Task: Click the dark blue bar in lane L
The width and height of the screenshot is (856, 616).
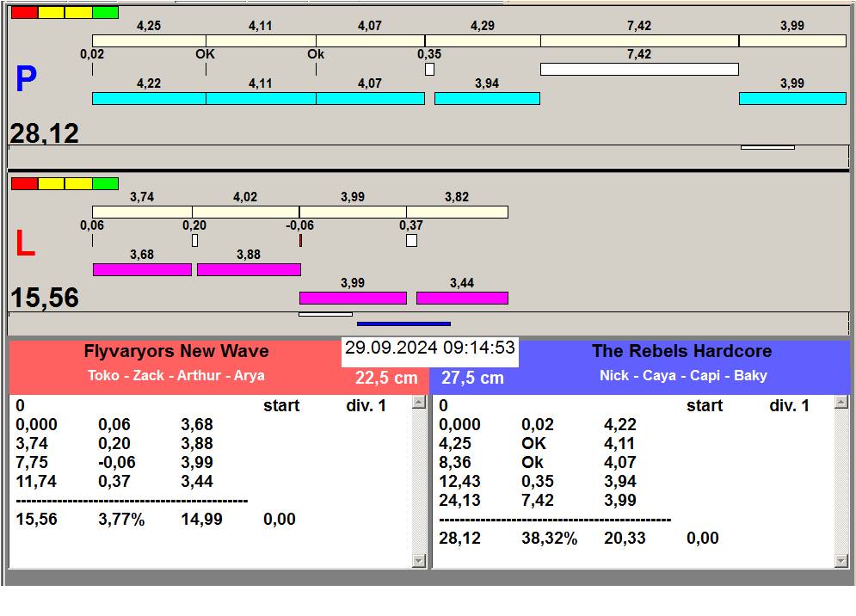Action: click(403, 323)
